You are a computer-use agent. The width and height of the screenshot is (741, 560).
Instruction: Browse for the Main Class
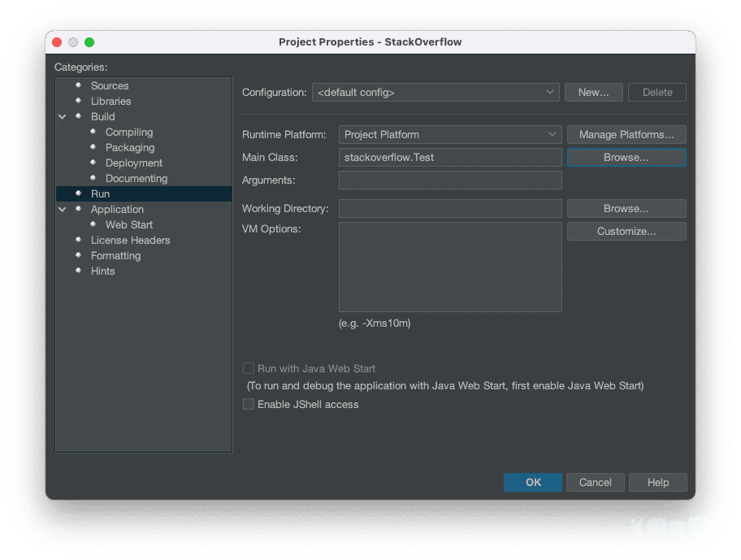[x=626, y=158]
